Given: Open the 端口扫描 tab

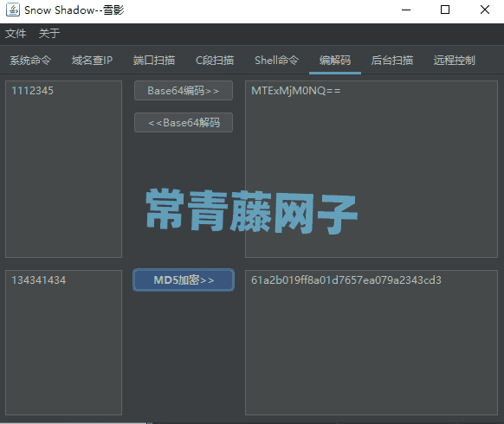Looking at the screenshot, I should pos(154,61).
